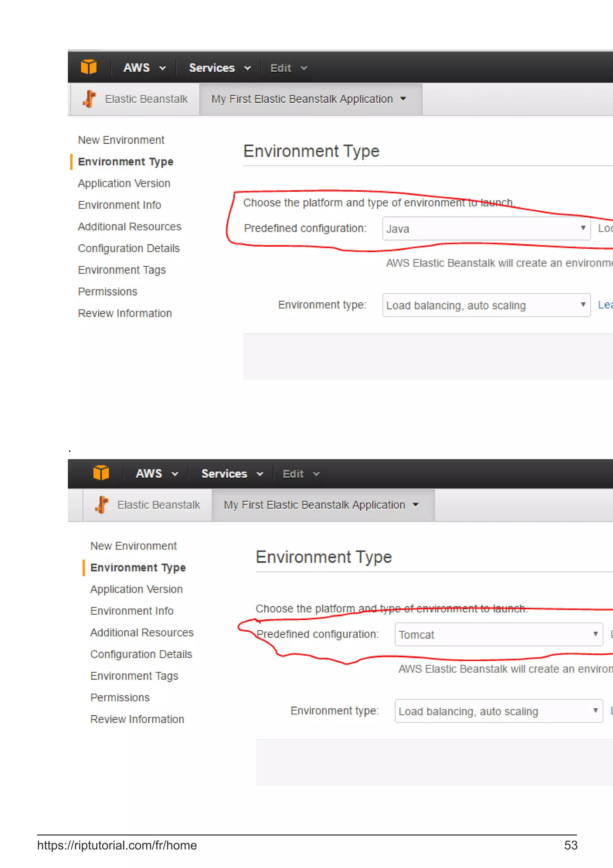613x868 pixels.
Task: Click AWS cube logo in top screenshot
Action: (x=89, y=67)
